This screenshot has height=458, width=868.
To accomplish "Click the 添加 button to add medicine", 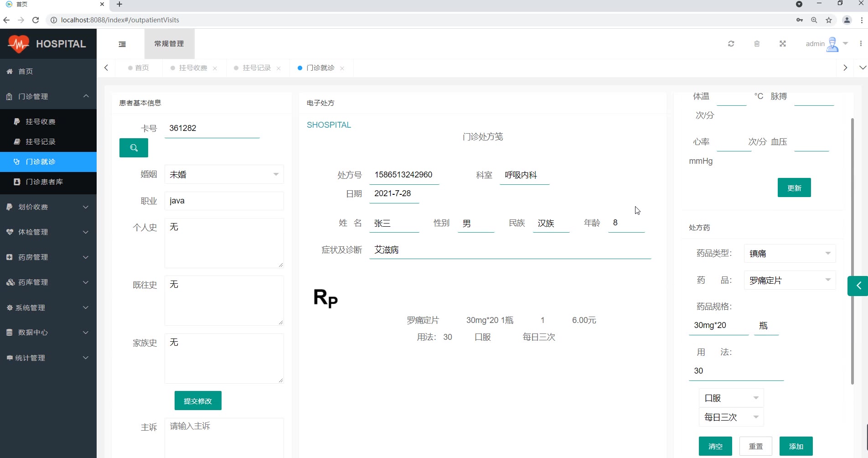I will click(x=796, y=446).
